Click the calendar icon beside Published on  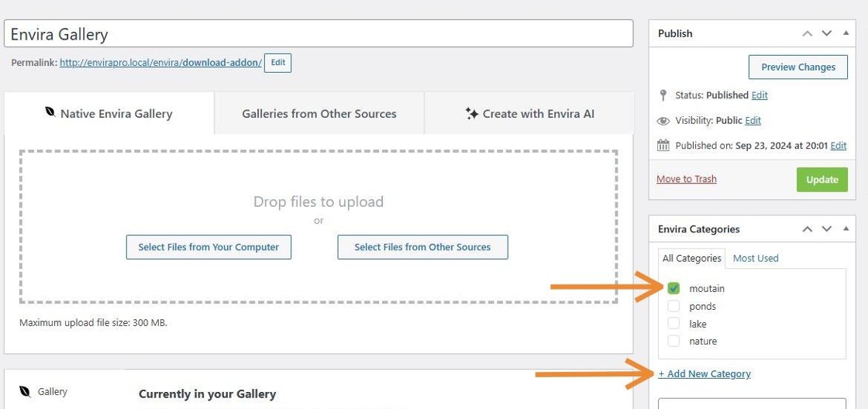[x=663, y=146]
